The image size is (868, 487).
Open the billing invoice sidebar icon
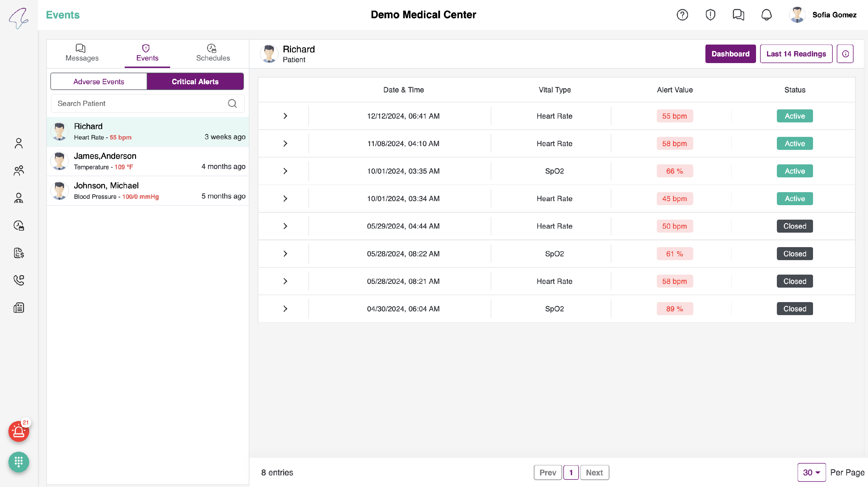(x=19, y=253)
